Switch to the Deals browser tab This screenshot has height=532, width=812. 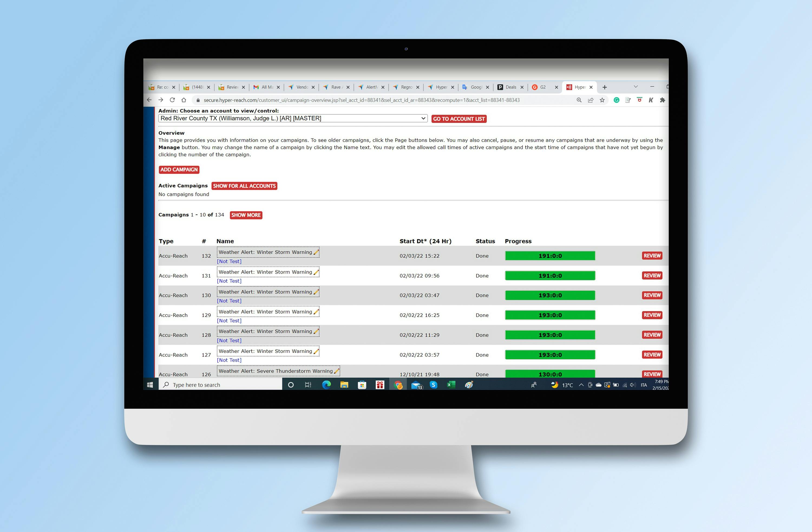pyautogui.click(x=510, y=87)
